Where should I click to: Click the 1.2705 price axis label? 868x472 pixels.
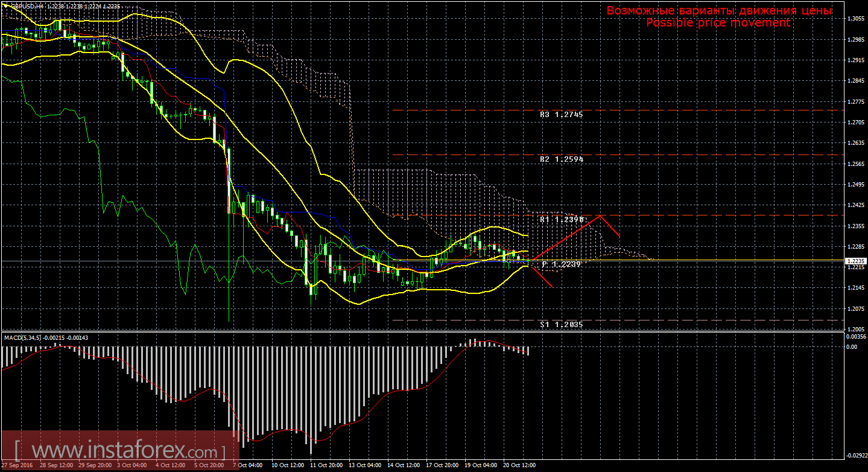(855, 123)
